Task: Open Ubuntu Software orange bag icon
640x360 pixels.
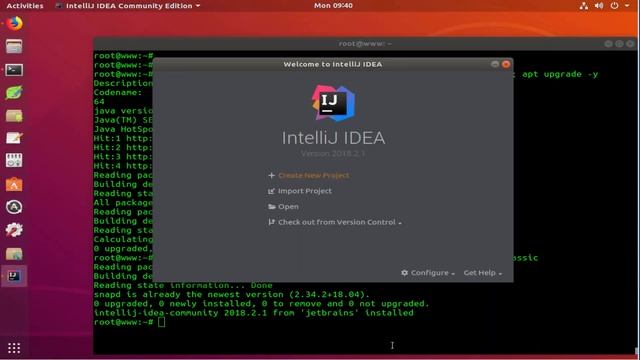Action: [x=14, y=184]
